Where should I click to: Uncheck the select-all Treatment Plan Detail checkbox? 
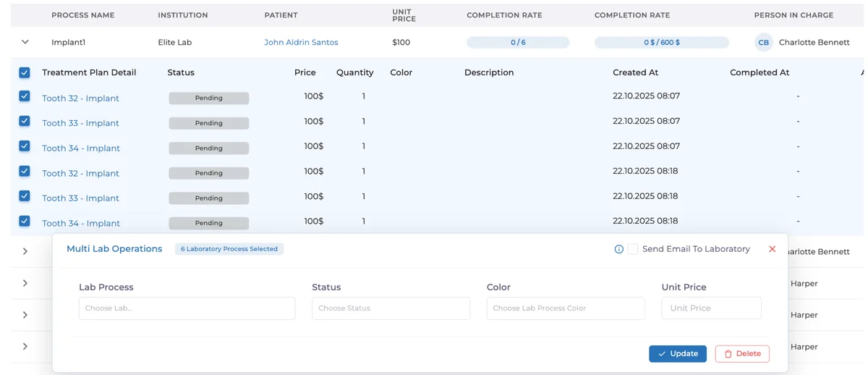tap(25, 72)
